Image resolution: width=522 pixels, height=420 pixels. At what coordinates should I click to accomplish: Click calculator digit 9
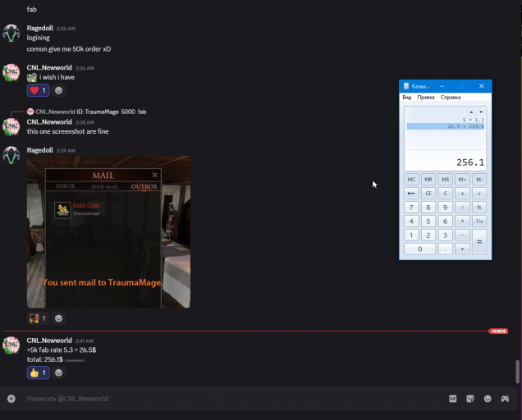point(446,208)
